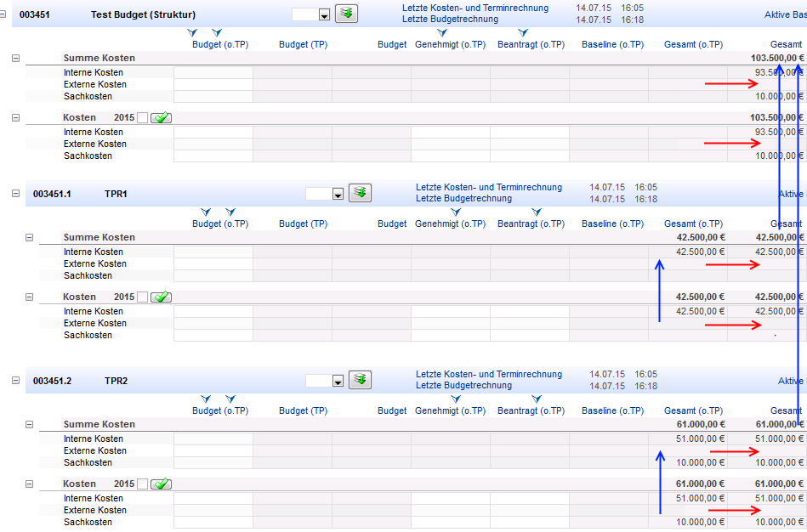Collapse Kosten 2015 under TPR1

coord(29,297)
